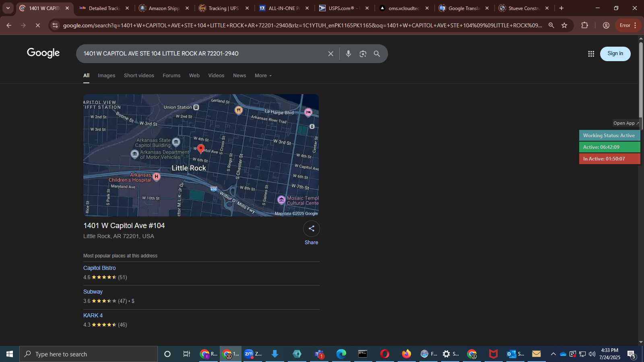644x362 pixels.
Task: Open a new browser tab
Action: (561, 8)
